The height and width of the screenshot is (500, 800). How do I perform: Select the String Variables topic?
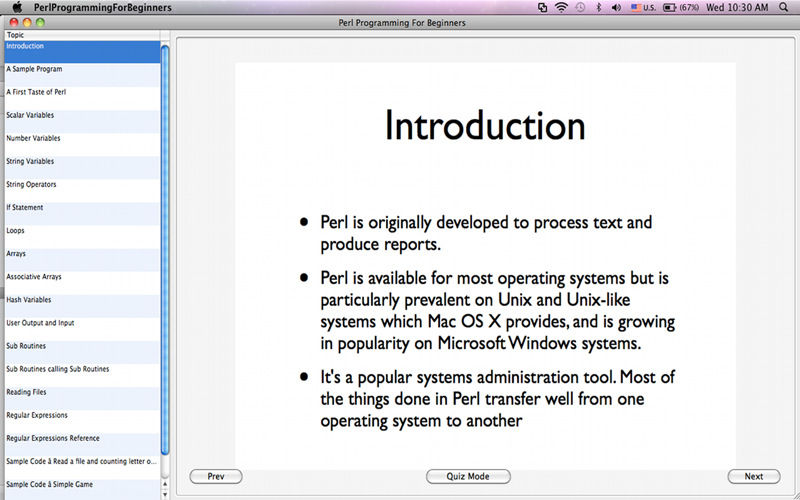(x=82, y=167)
